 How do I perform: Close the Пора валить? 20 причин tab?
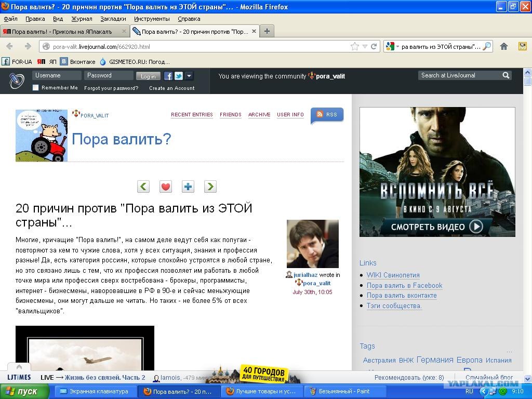[254, 31]
